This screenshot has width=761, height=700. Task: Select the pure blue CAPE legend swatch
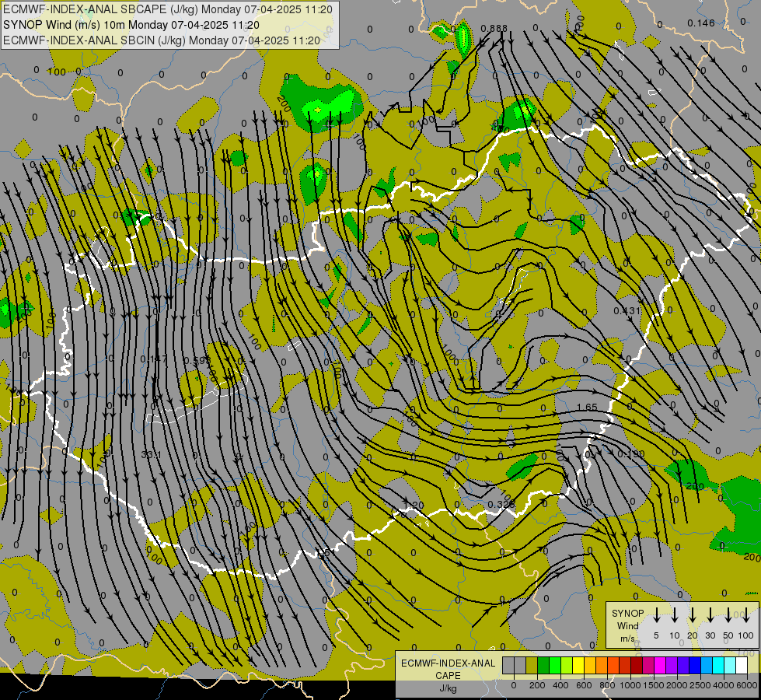(x=695, y=665)
